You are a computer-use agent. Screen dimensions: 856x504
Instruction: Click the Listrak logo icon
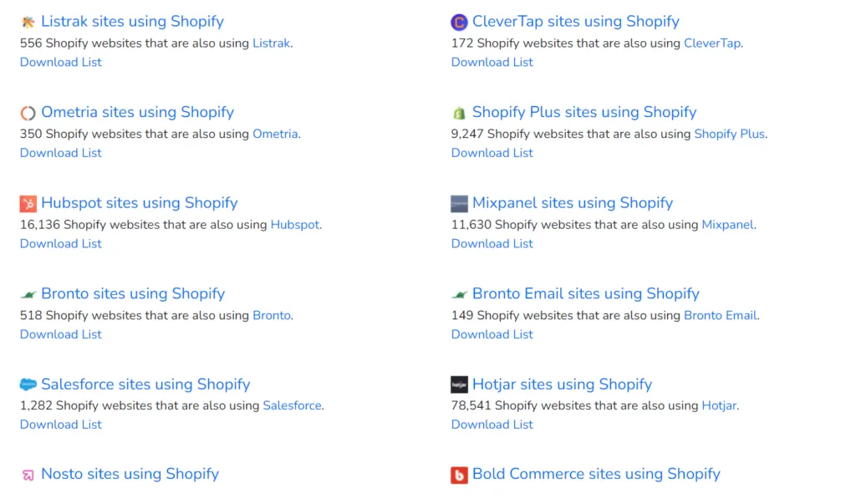coord(28,22)
